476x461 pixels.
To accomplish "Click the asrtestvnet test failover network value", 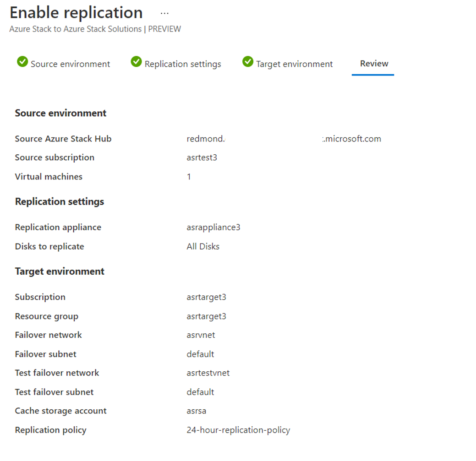I will (208, 373).
